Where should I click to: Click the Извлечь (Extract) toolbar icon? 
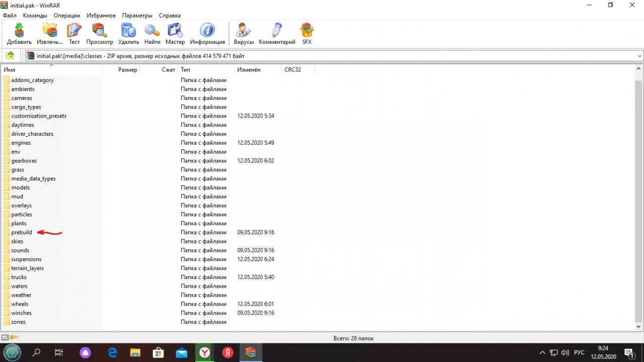[x=49, y=34]
